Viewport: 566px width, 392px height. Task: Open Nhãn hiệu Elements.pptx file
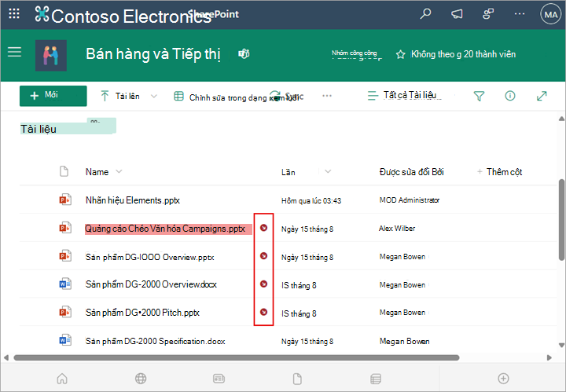pyautogui.click(x=133, y=200)
